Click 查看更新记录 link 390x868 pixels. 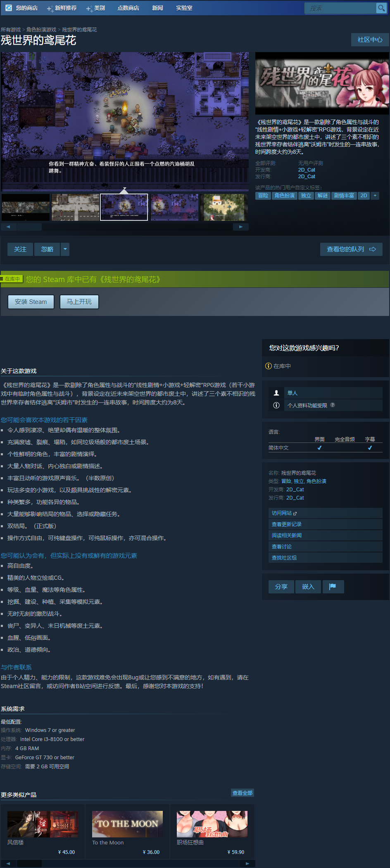[326, 524]
